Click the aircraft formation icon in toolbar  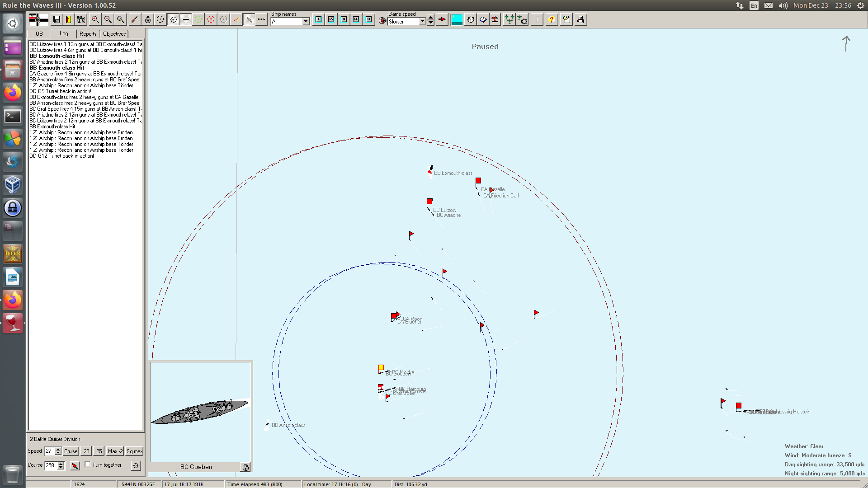coord(509,19)
